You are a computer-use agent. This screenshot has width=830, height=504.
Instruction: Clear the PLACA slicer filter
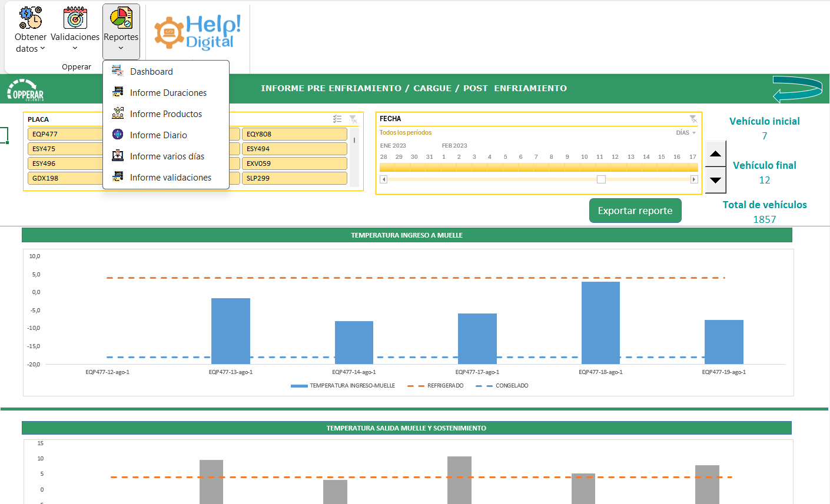(x=353, y=119)
